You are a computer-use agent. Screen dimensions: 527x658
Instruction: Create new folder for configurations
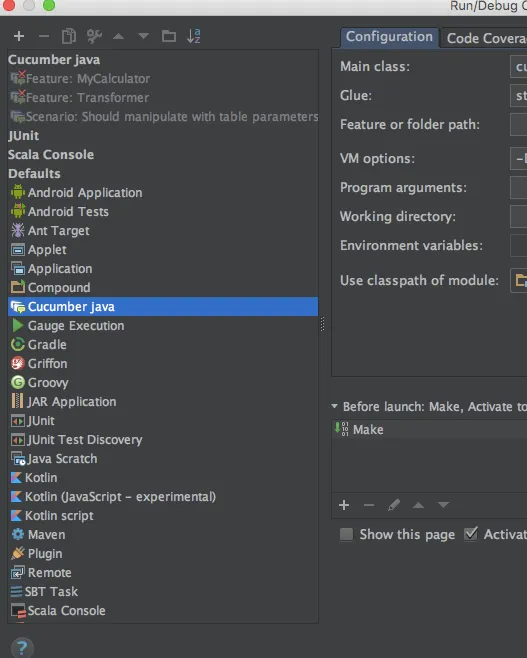click(x=169, y=37)
